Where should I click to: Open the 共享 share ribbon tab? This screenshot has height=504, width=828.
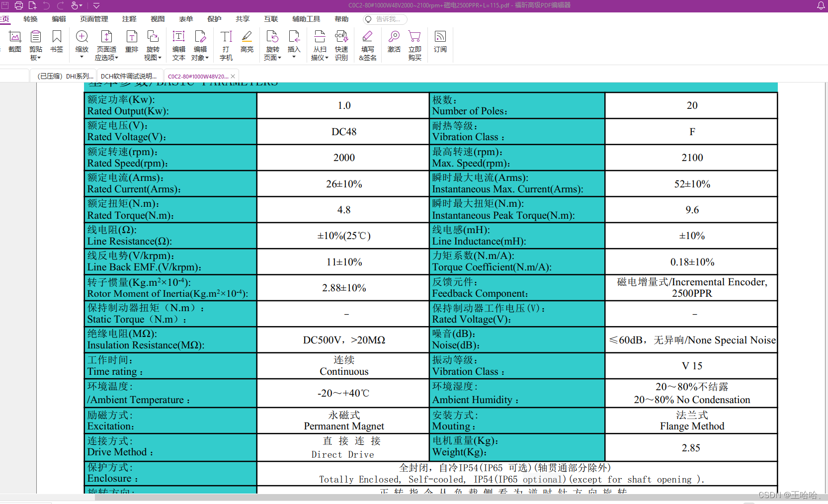pos(243,19)
